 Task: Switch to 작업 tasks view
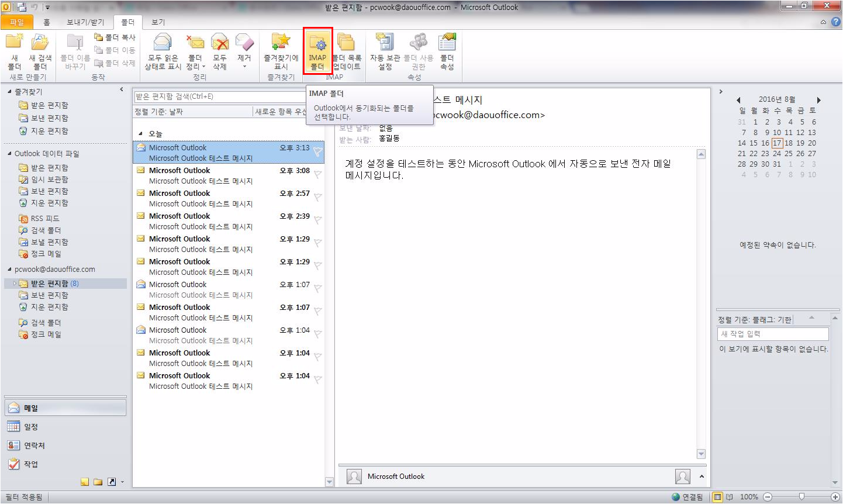point(64,464)
